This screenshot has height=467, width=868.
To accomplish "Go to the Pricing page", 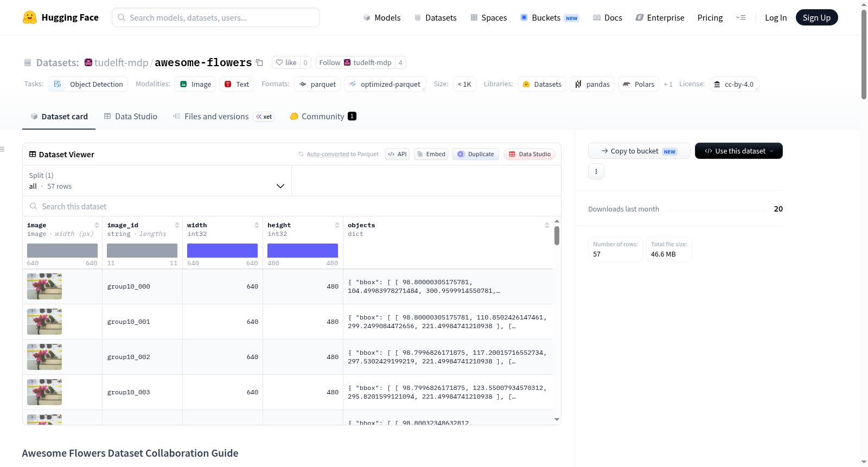I will pos(710,17).
